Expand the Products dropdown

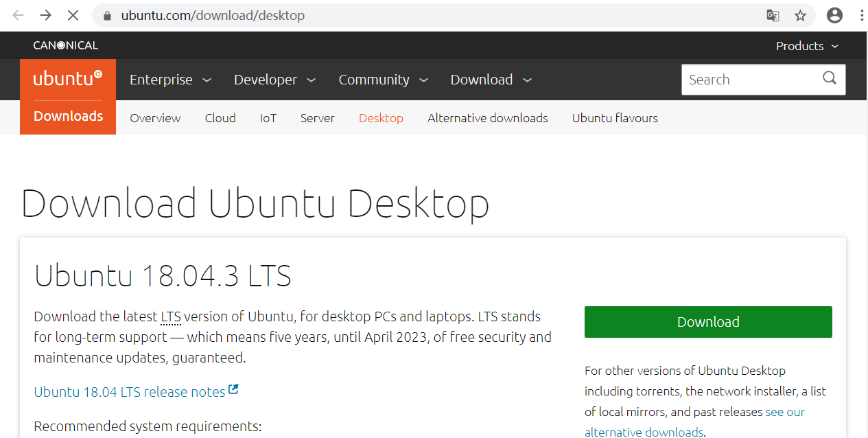(807, 46)
